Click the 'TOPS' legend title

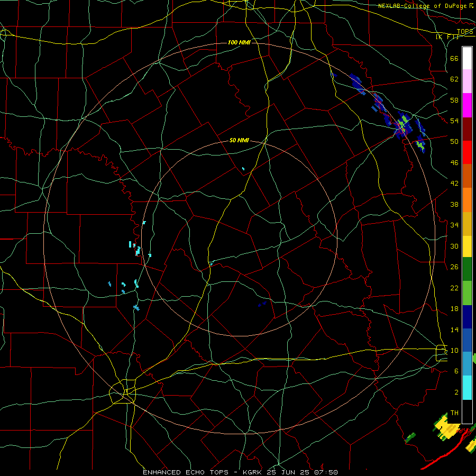click(x=465, y=32)
